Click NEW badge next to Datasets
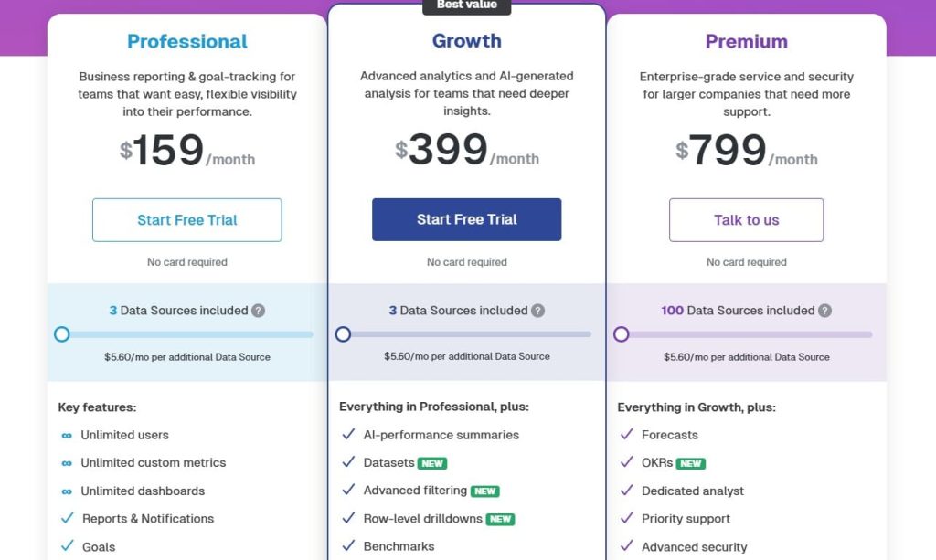This screenshot has height=560, width=936. [x=432, y=463]
